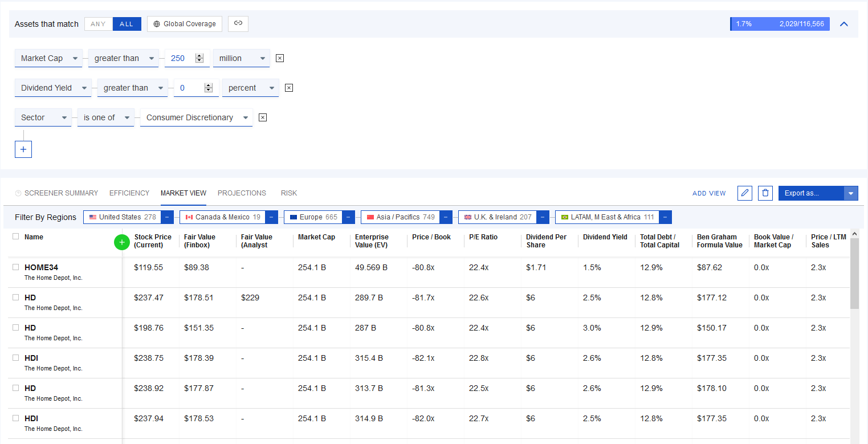The width and height of the screenshot is (868, 444).
Task: Add a new filter with plus button
Action: pyautogui.click(x=23, y=149)
